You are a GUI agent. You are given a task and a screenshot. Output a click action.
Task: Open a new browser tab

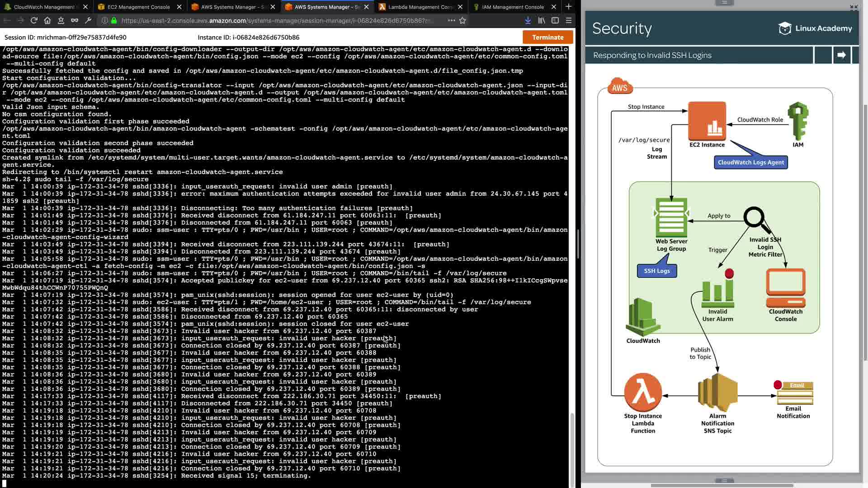568,7
